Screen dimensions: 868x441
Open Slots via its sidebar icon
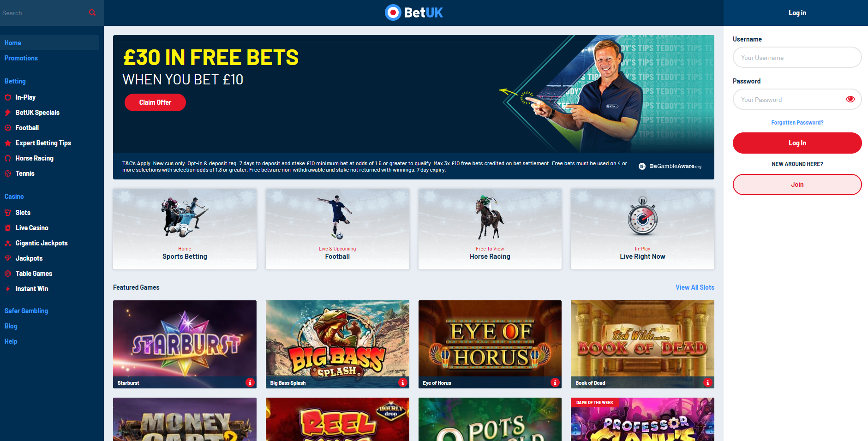tap(8, 213)
